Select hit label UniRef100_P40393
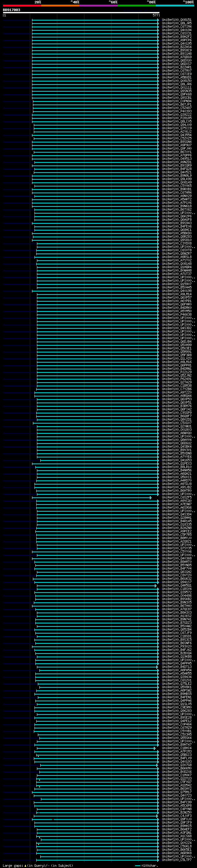 click(177, 111)
